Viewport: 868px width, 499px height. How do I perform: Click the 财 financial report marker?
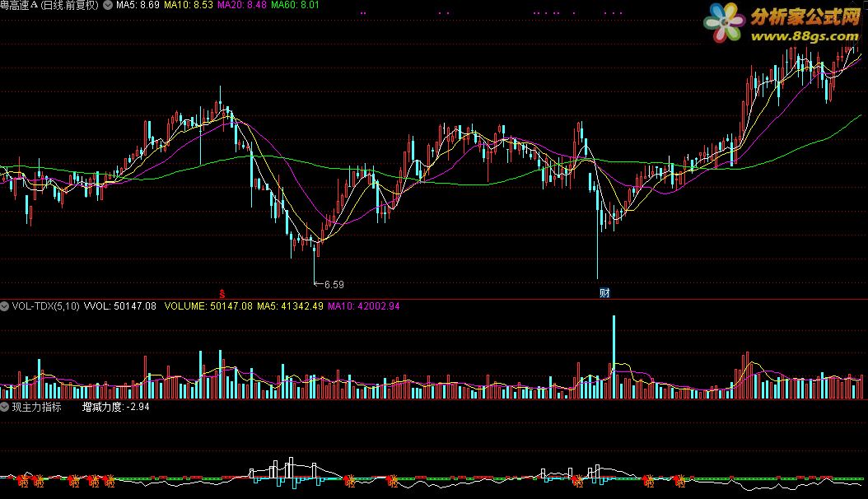pos(604,292)
